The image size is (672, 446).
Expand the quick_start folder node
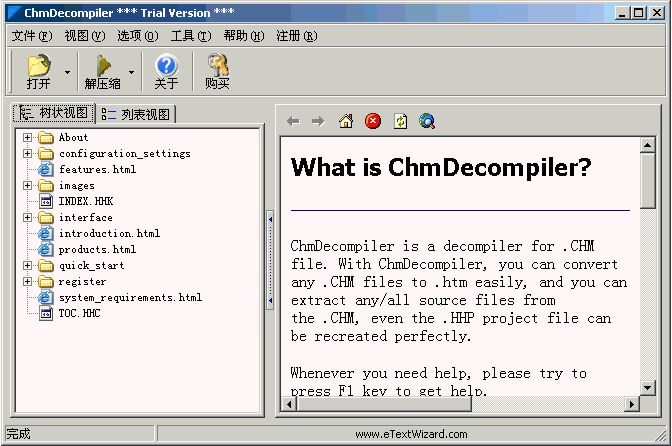point(28,265)
